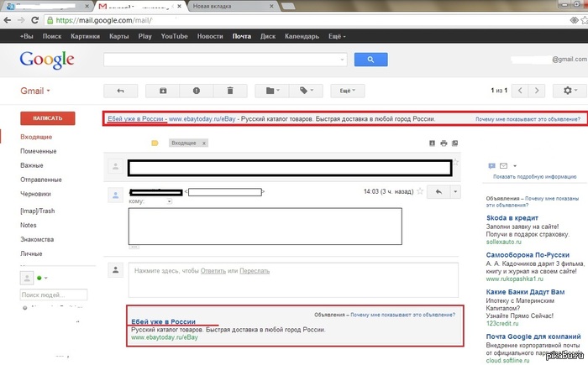Viewport: 588px width, 365px height.
Task: Star the conversation subject line
Action: coord(455,162)
